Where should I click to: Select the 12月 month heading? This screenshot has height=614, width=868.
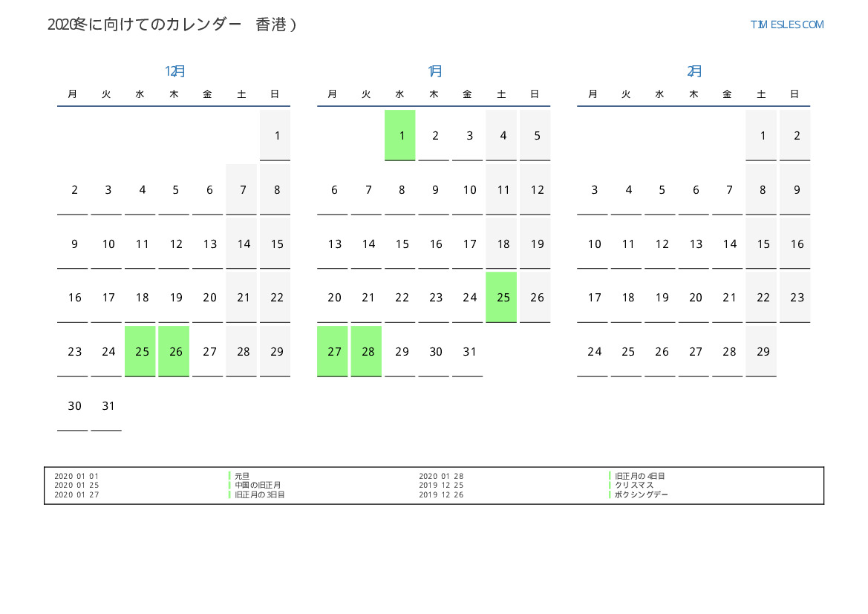click(174, 71)
